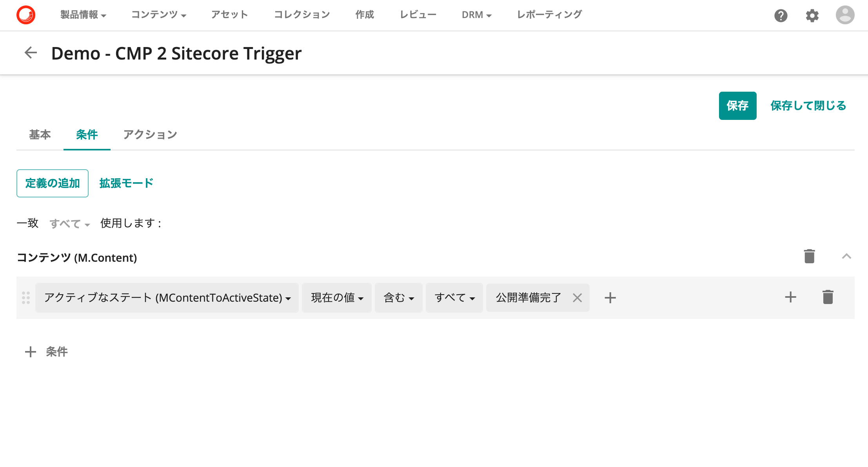868x467 pixels.
Task: Click the 保存 button
Action: point(737,106)
